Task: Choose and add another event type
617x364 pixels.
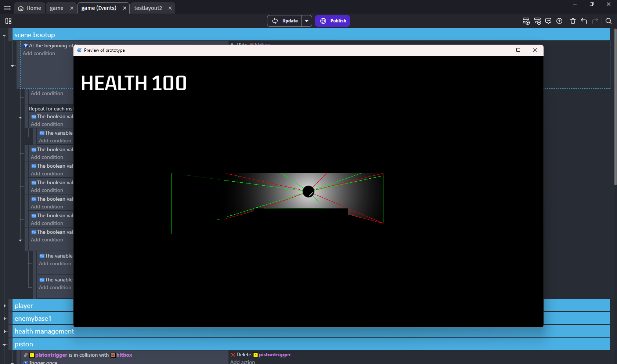Action: (x=559, y=21)
